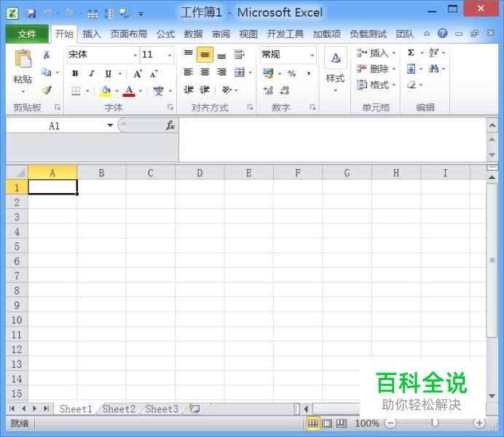The image size is (504, 437).
Task: Open the 宋体 font name dropdown
Action: [x=135, y=55]
